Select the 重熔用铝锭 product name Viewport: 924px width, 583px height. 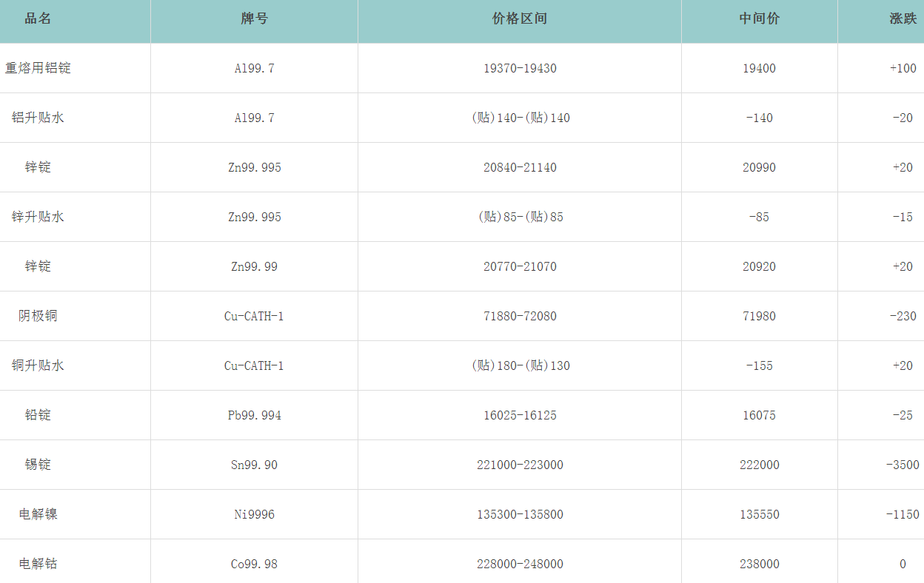[x=38, y=68]
